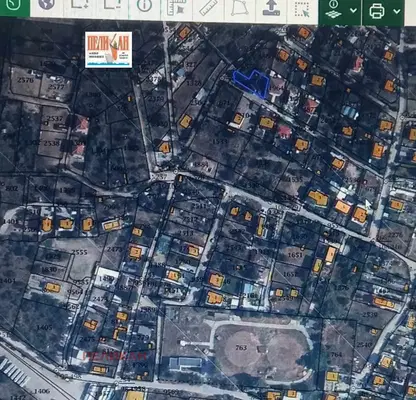
Task: Choose the ruler with cursor measuring tool
Action: point(176,8)
